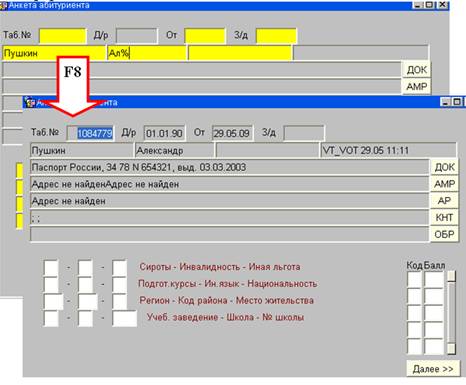
Task: Click the От date field 29.05.09
Action: (x=232, y=133)
